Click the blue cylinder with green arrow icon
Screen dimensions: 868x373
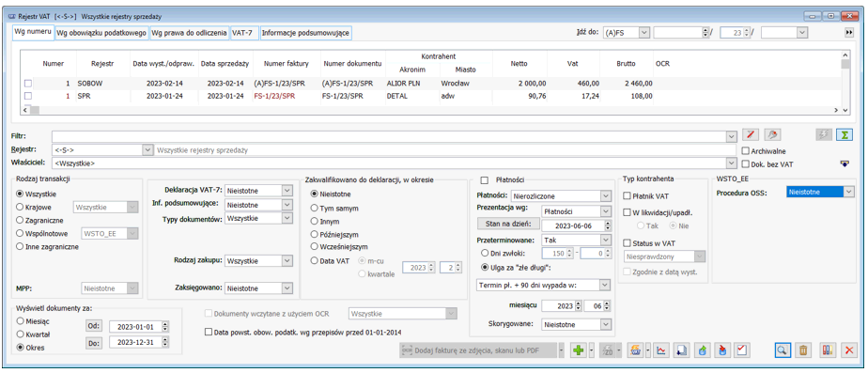tap(702, 350)
